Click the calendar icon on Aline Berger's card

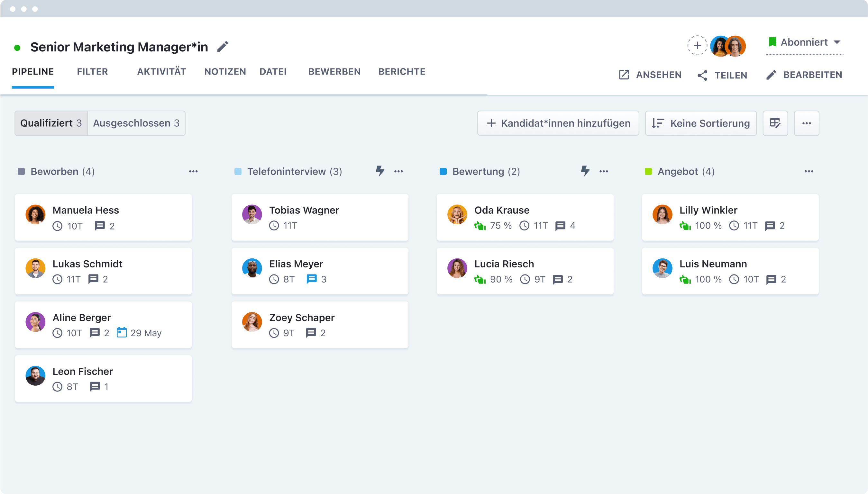coord(122,333)
